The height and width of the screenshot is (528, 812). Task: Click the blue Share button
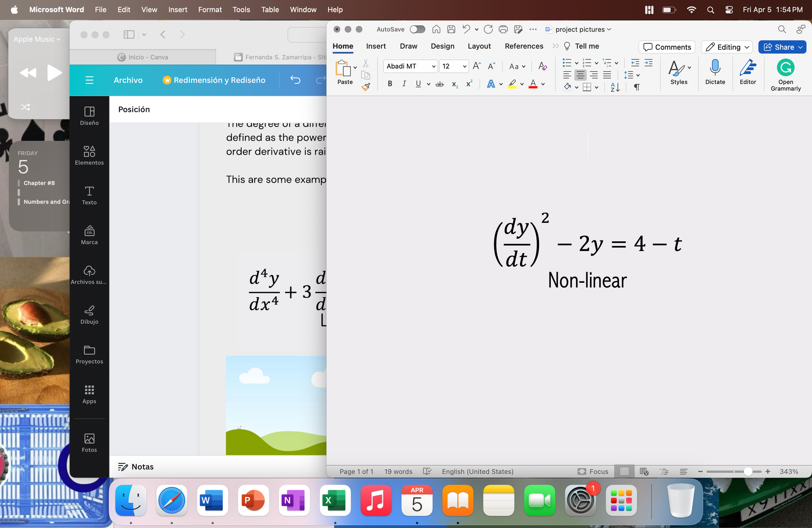point(782,47)
